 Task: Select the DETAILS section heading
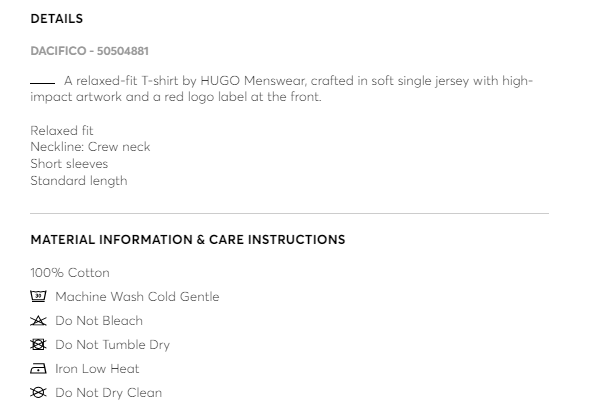point(57,19)
